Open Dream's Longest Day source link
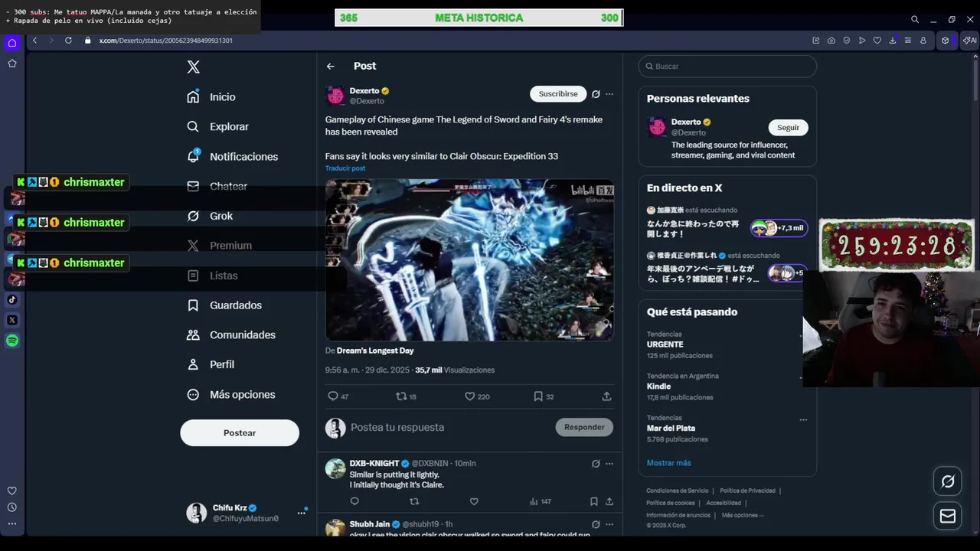Screen dimensions: 980x551 [x=375, y=350]
